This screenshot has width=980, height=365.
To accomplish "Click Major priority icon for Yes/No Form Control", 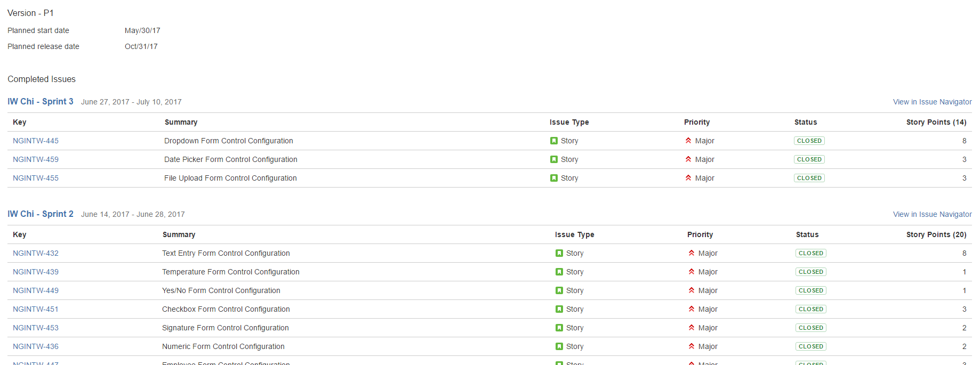I will click(692, 290).
